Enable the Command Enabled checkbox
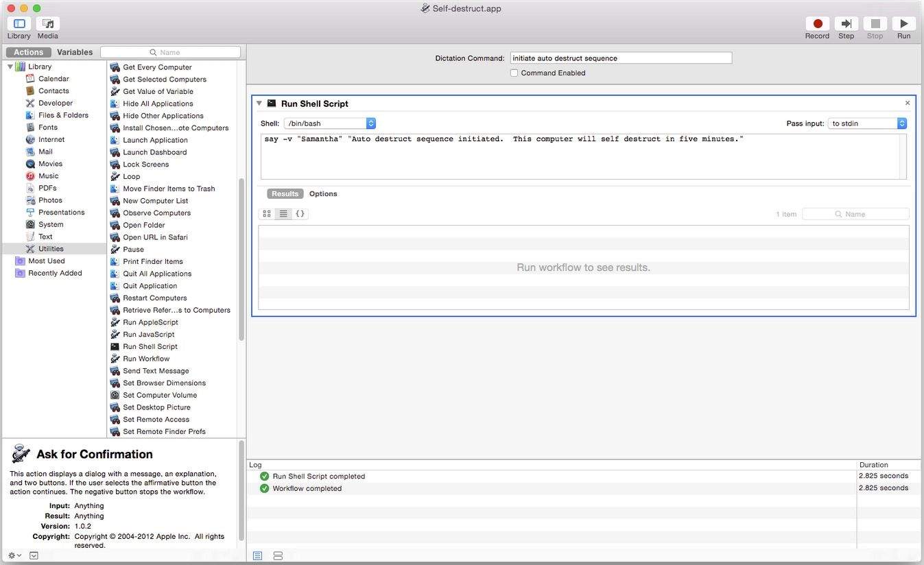Viewport: 924px width, 565px height. [514, 72]
